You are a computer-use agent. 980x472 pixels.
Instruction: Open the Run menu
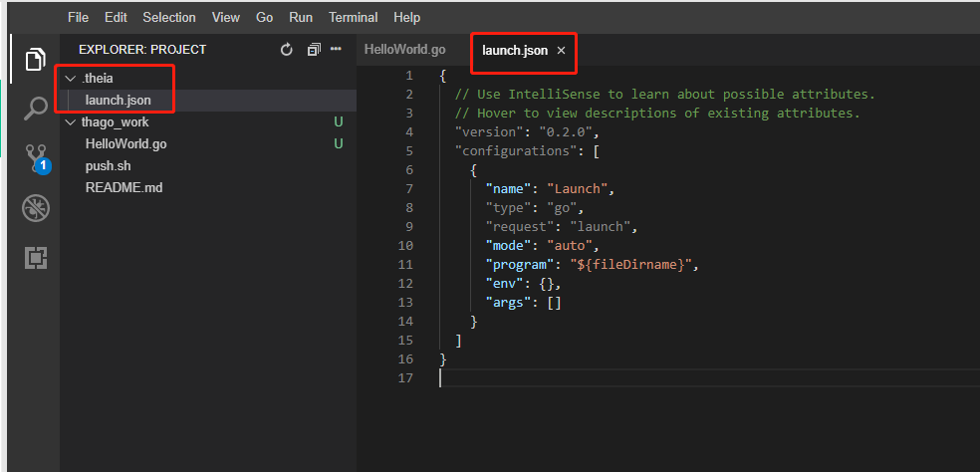pos(301,18)
